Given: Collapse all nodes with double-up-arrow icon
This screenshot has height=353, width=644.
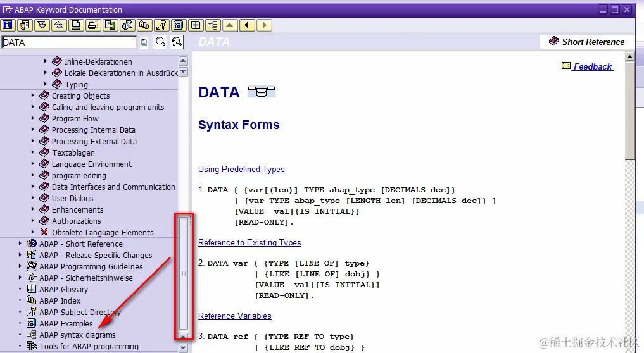Looking at the screenshot, I should point(59,25).
